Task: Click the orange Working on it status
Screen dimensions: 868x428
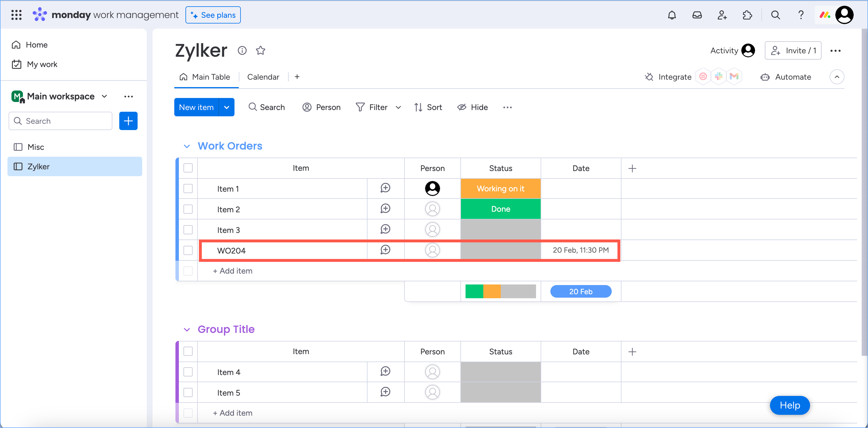Action: 501,189
